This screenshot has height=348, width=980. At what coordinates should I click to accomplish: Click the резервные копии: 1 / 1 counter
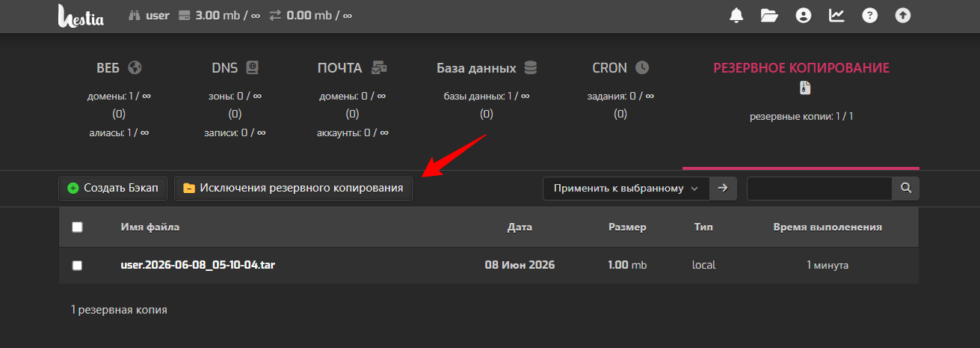point(801,117)
